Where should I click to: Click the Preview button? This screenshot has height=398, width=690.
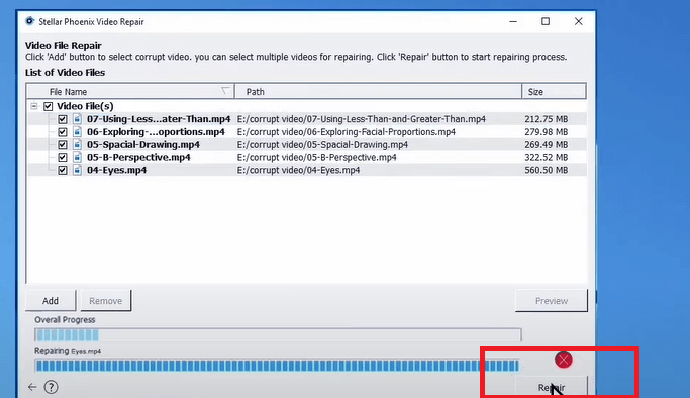[551, 301]
